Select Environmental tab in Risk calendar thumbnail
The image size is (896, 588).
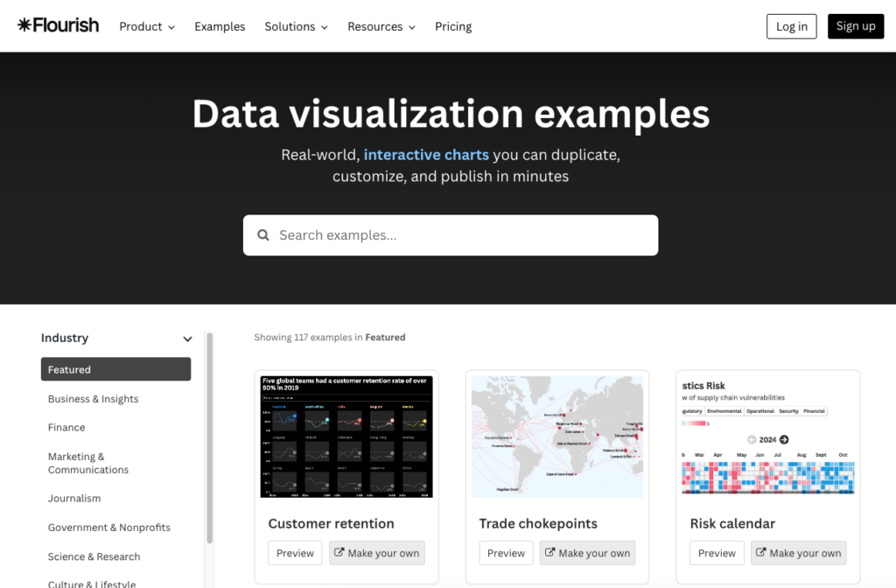(x=724, y=411)
